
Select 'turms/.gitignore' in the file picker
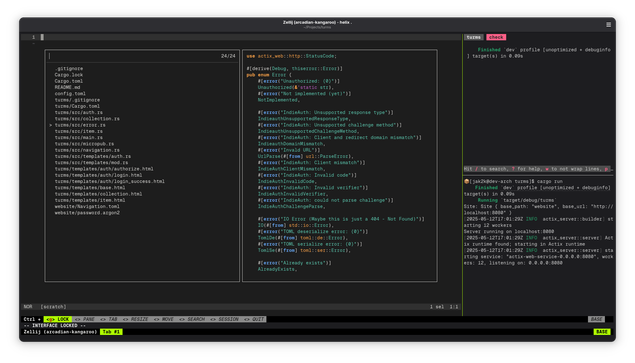77,100
